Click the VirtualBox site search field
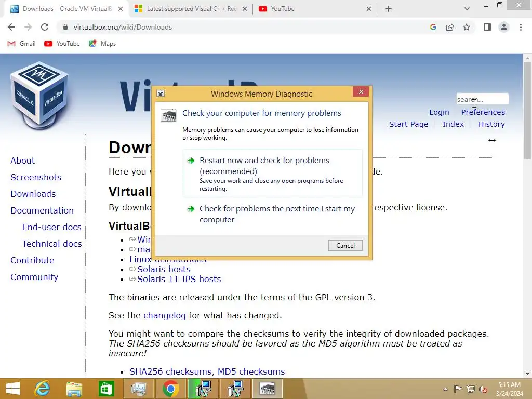 (x=482, y=99)
